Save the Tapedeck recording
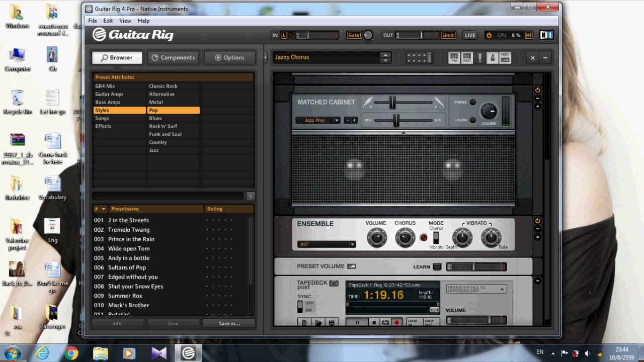 click(x=331, y=322)
